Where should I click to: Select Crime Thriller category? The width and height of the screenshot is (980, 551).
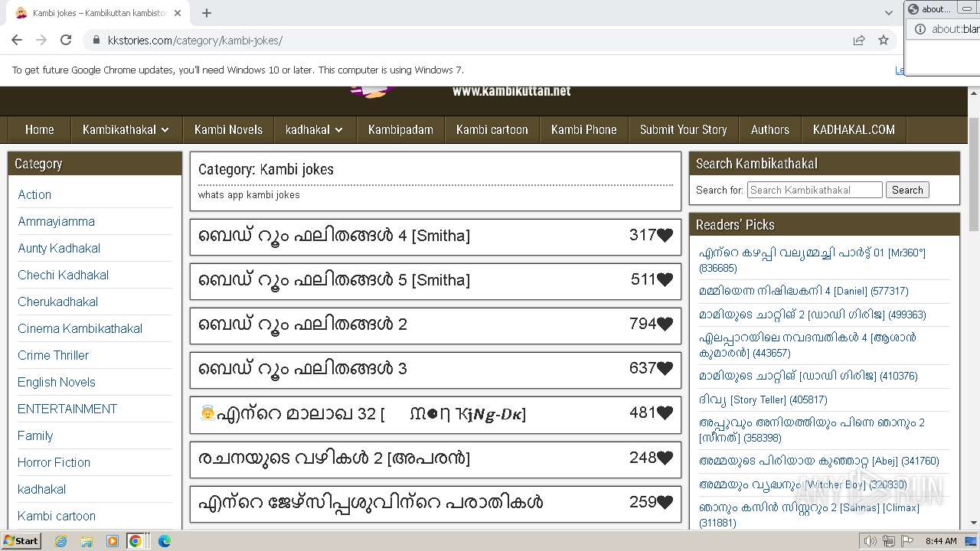[54, 355]
